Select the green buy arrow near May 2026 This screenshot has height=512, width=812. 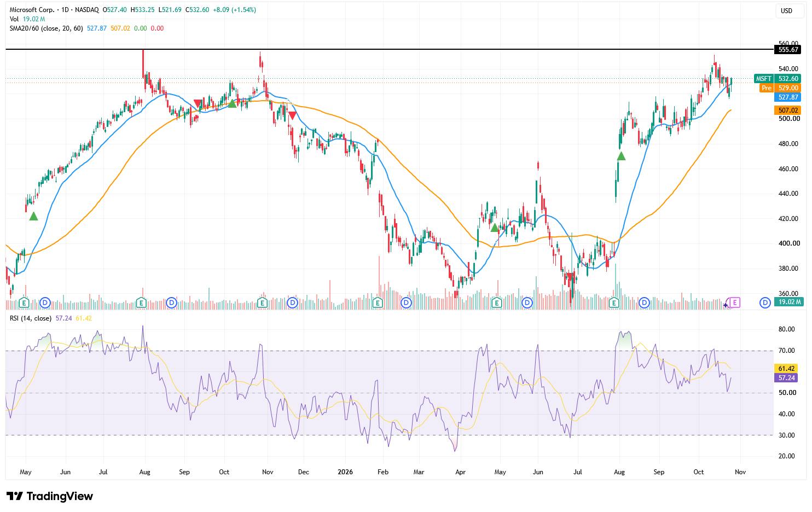click(x=495, y=228)
